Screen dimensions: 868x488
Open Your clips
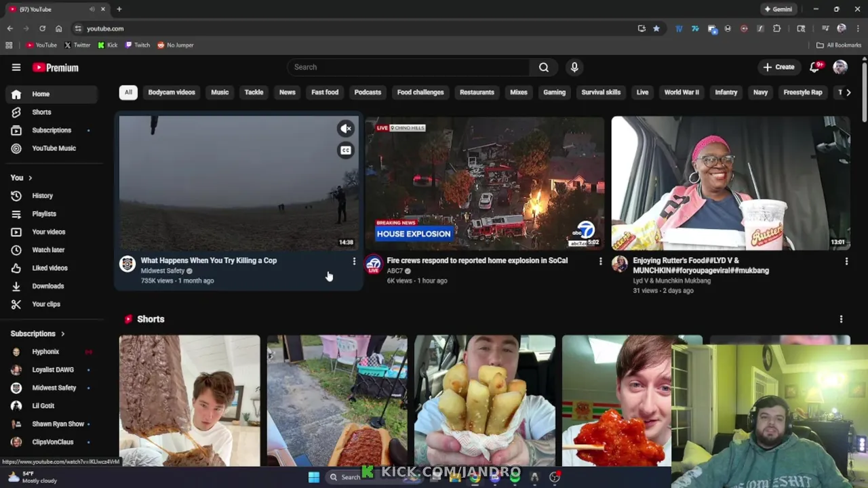pos(52,304)
